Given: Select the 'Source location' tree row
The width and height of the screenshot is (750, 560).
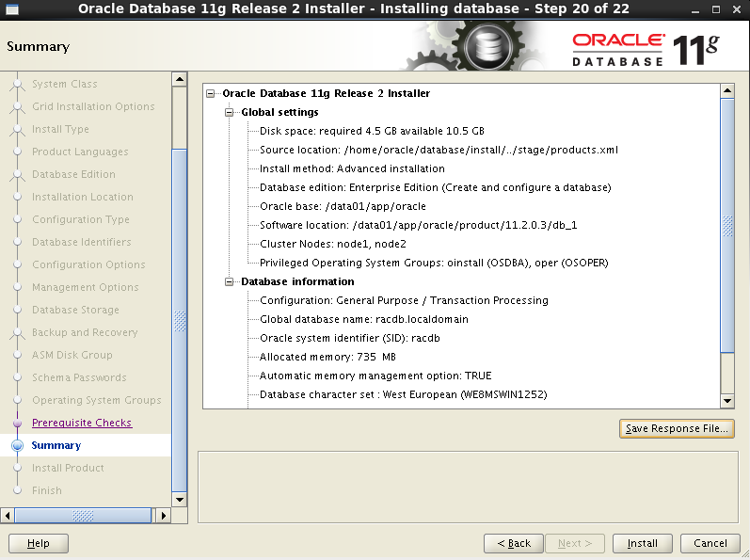Looking at the screenshot, I should (x=439, y=150).
